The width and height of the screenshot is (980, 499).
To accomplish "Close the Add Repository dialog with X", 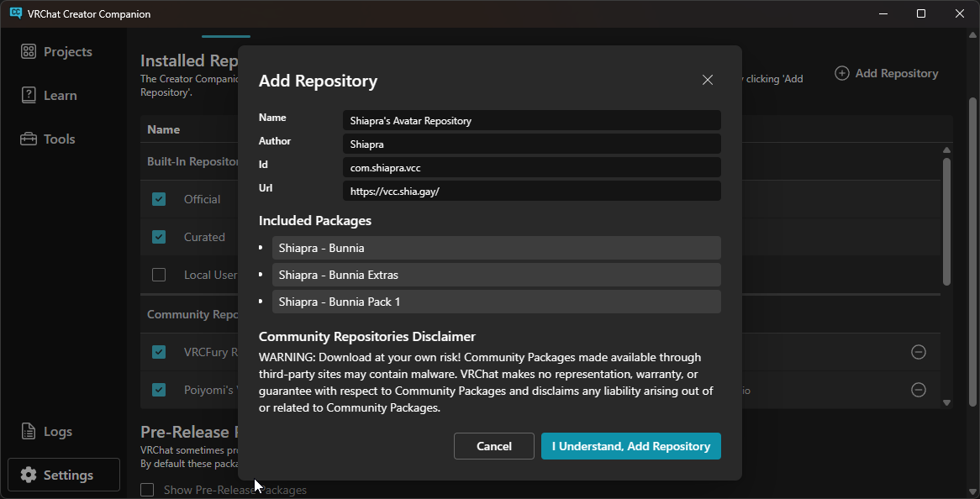I will 708,80.
